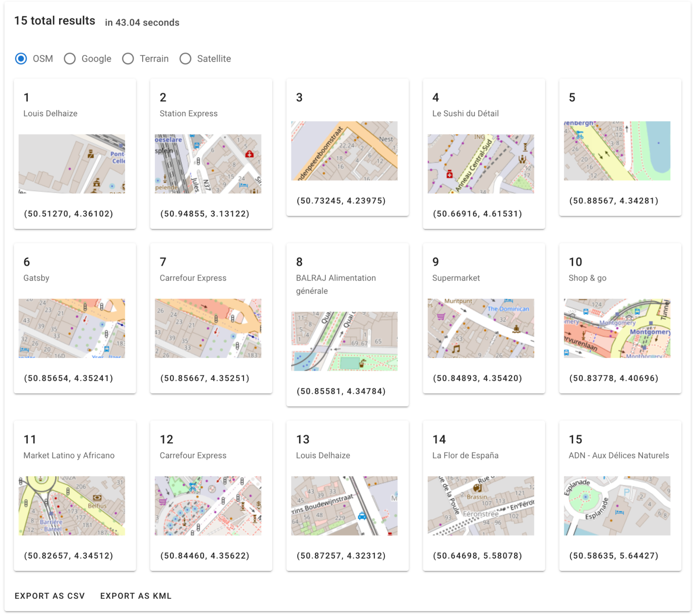Select the OSM map radio button

click(21, 59)
